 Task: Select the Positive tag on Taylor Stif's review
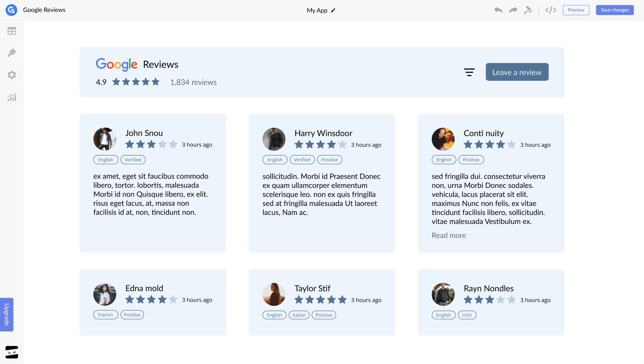click(324, 315)
